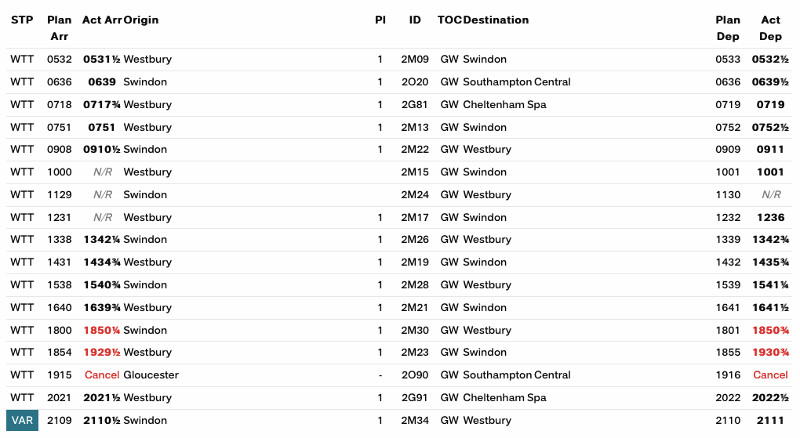The image size is (800, 438).
Task: Select the late 1850¾ actual arrival time
Action: pyautogui.click(x=102, y=330)
